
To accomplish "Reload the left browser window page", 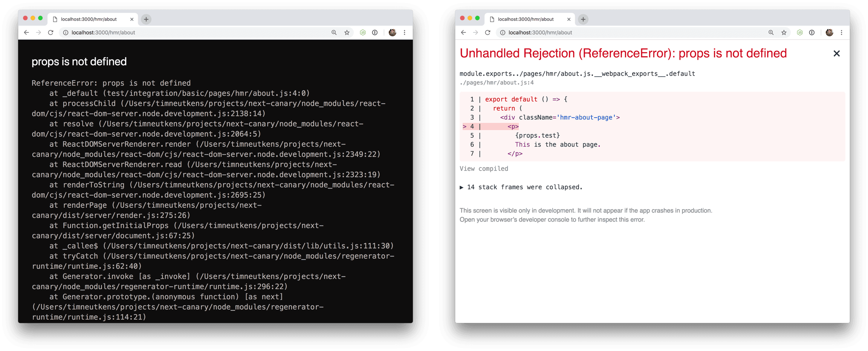I will pyautogui.click(x=51, y=32).
